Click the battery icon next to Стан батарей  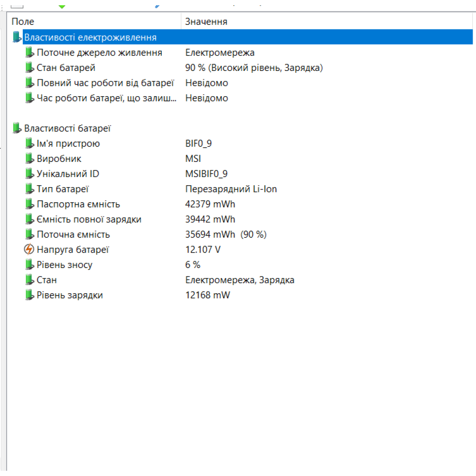point(30,68)
